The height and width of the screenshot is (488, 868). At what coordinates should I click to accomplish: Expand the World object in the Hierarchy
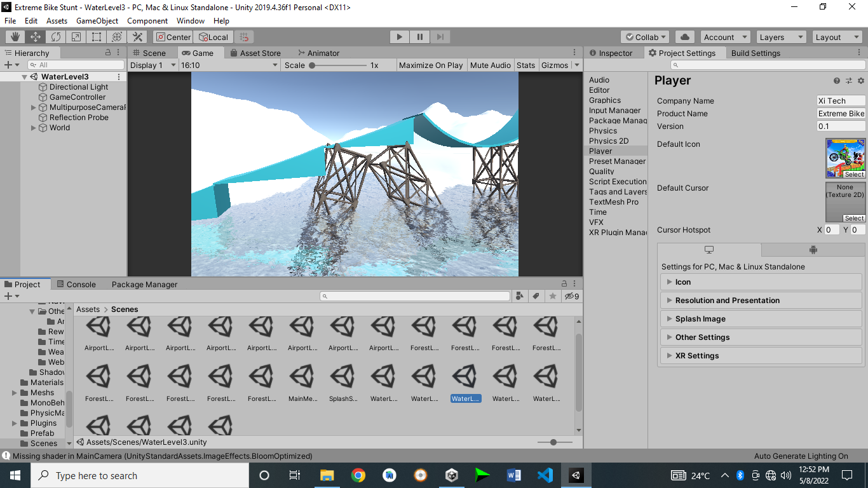(x=33, y=127)
